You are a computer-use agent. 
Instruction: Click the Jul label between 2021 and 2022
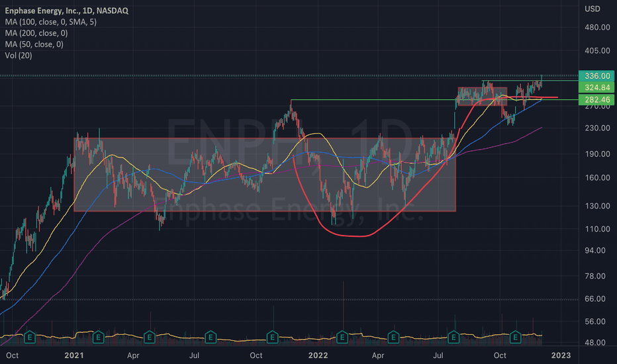coord(194,355)
